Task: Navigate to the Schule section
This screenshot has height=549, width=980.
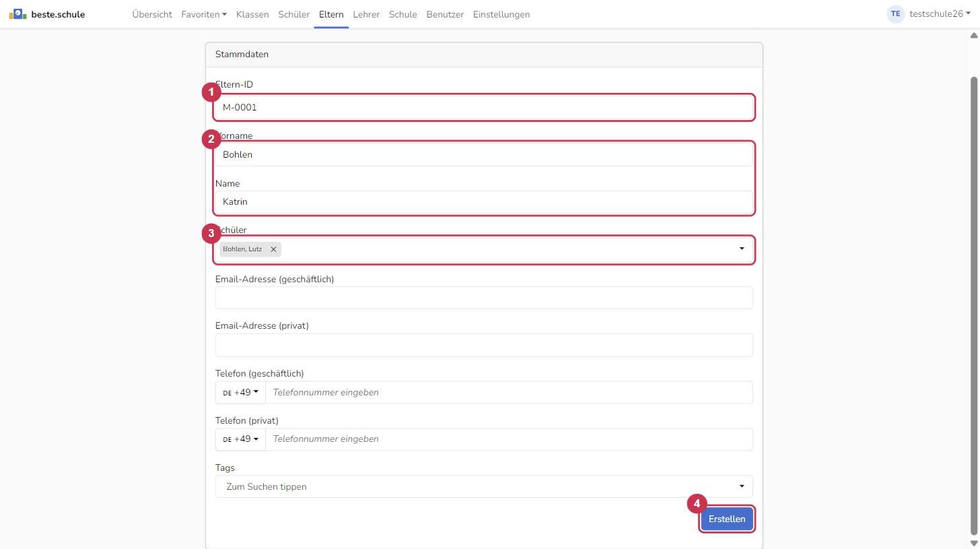Action: tap(403, 14)
